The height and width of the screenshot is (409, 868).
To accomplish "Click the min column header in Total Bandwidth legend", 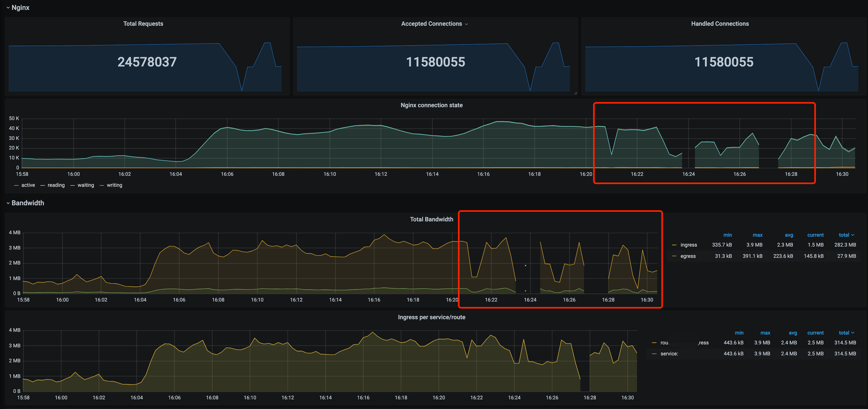I will [x=728, y=235].
